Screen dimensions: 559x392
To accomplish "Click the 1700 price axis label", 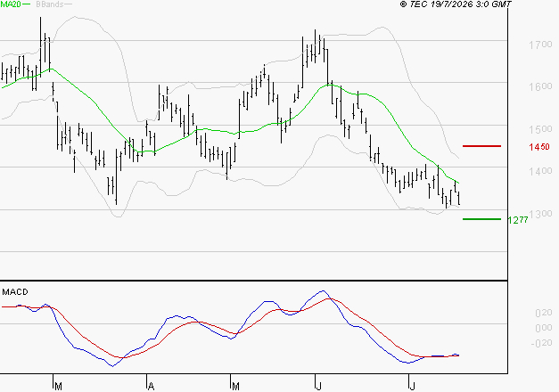I will point(540,45).
